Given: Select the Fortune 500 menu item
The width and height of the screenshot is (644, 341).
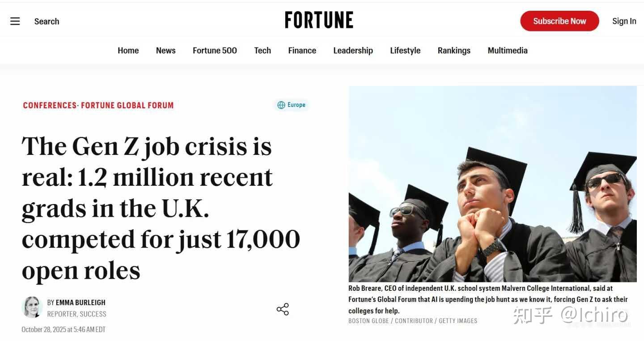Looking at the screenshot, I should (x=215, y=51).
